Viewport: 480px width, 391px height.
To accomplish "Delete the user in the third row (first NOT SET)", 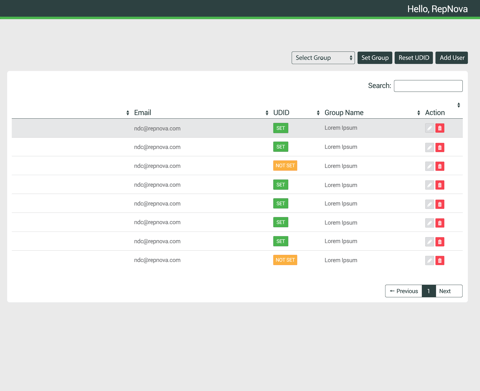I will pyautogui.click(x=440, y=166).
